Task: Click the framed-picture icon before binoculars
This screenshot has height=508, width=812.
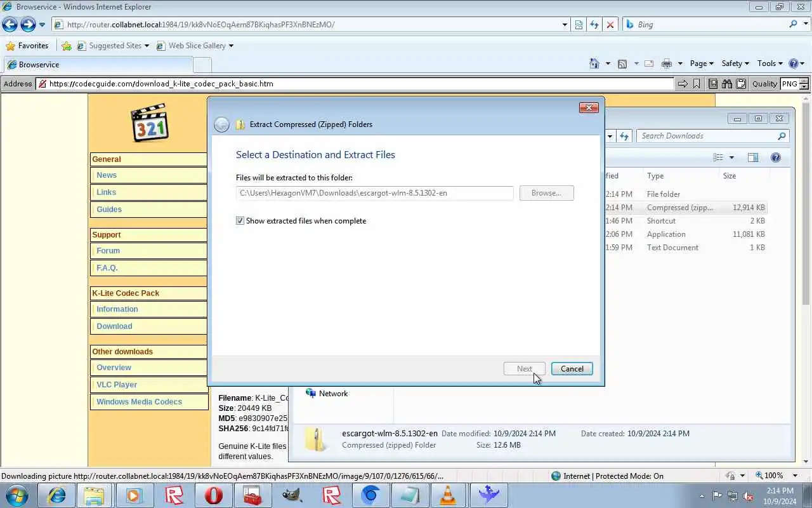Action: (x=713, y=84)
